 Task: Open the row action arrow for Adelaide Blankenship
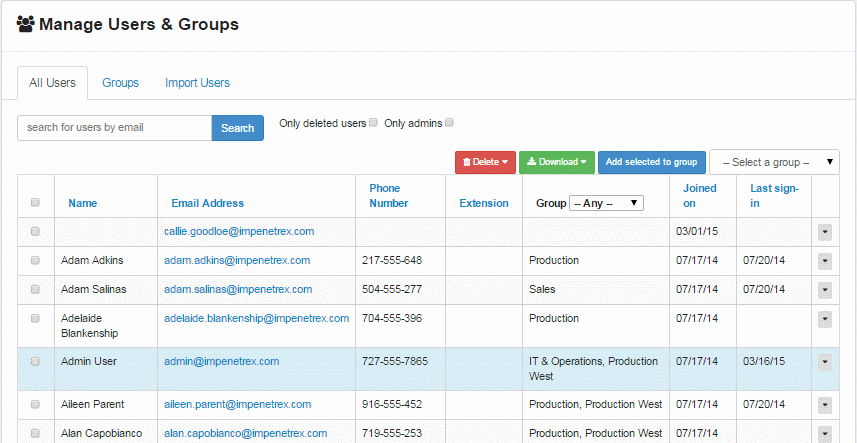point(825,320)
